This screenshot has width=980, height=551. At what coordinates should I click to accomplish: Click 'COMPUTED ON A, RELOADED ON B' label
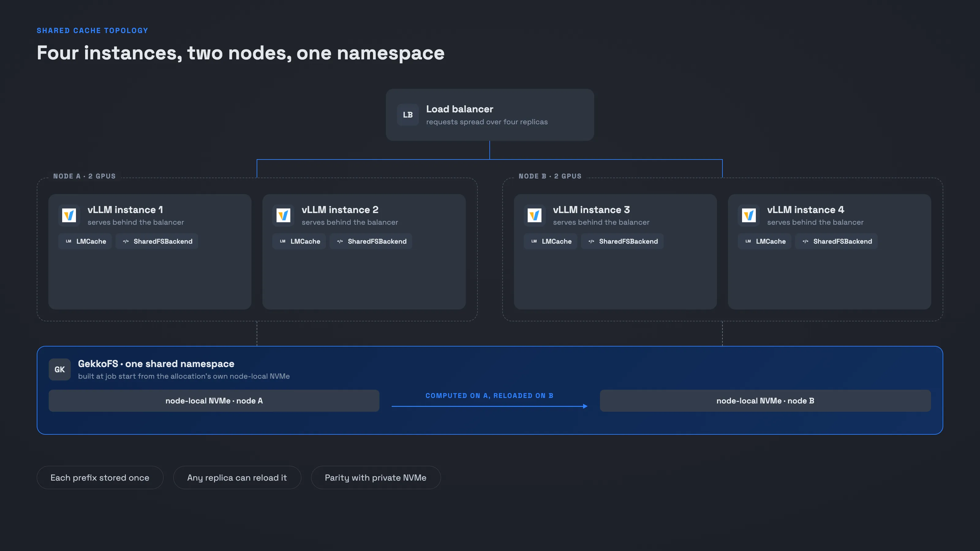[x=490, y=396]
